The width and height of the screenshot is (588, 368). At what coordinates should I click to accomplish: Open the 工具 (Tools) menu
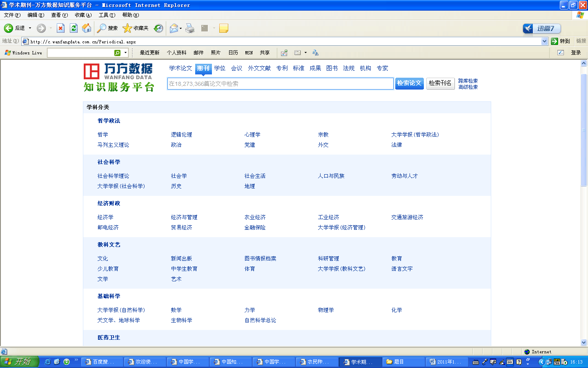(107, 15)
